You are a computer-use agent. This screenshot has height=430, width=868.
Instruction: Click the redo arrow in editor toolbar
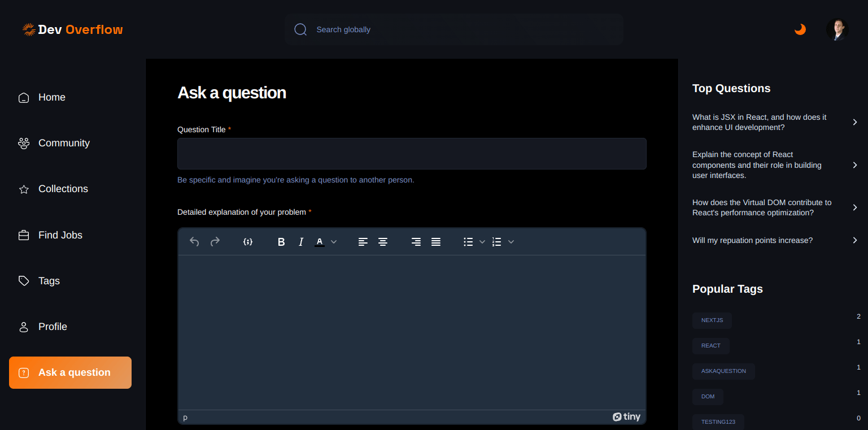(x=215, y=242)
